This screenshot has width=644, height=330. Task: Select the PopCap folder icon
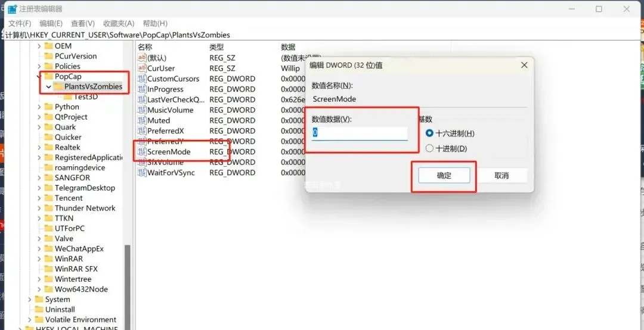(48, 76)
